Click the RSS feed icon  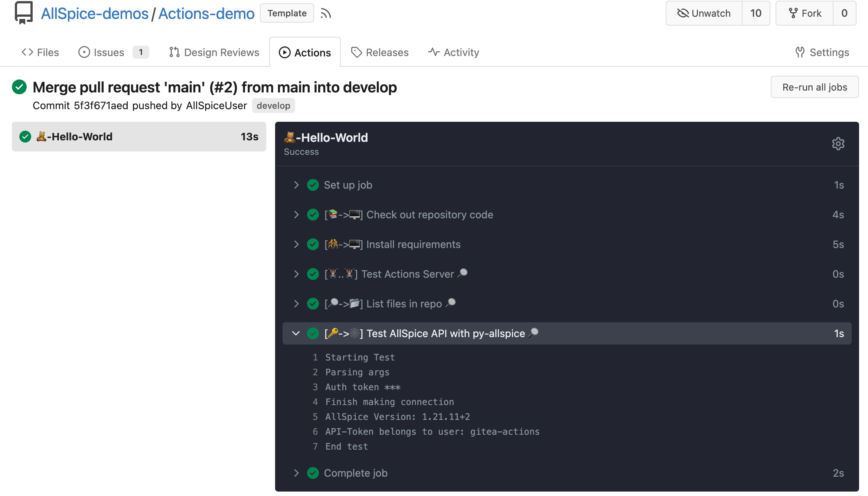click(x=326, y=13)
